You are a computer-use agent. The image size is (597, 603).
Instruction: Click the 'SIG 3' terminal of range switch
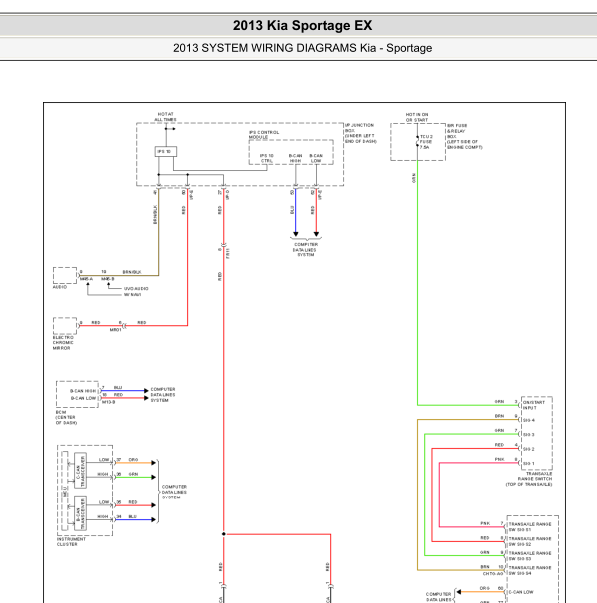coord(529,435)
